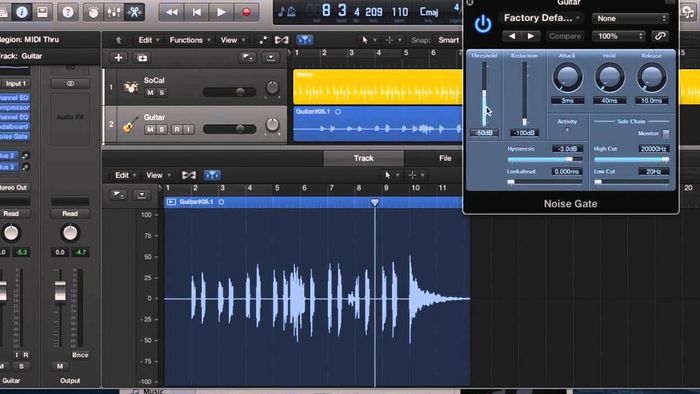Open the track header down-arrow menu
700x394 pixels.
coord(271,58)
